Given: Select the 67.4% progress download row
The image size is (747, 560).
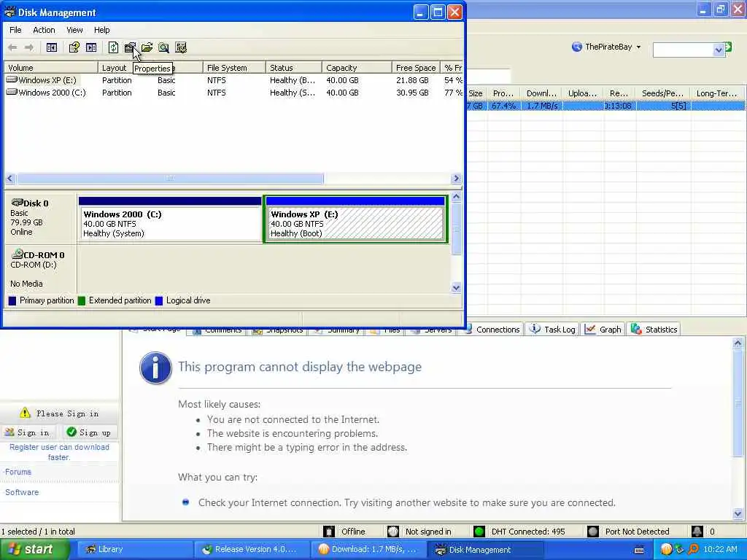Looking at the screenshot, I should (x=606, y=106).
